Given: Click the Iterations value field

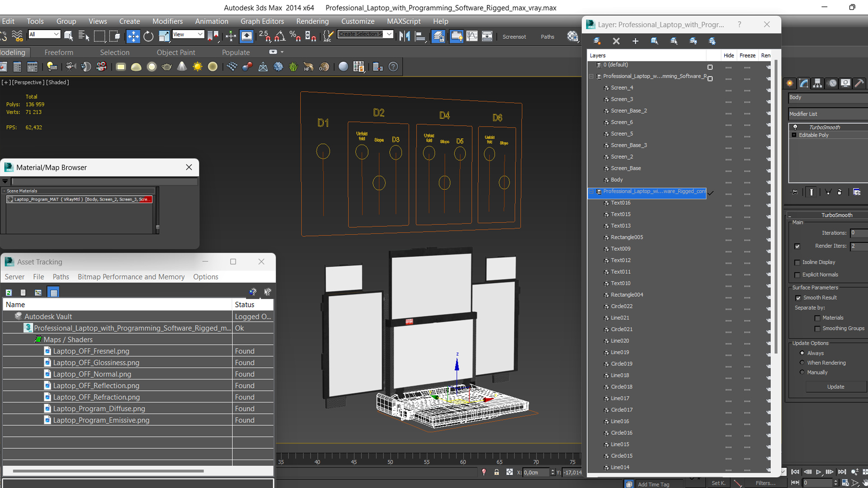Looking at the screenshot, I should click(x=859, y=233).
